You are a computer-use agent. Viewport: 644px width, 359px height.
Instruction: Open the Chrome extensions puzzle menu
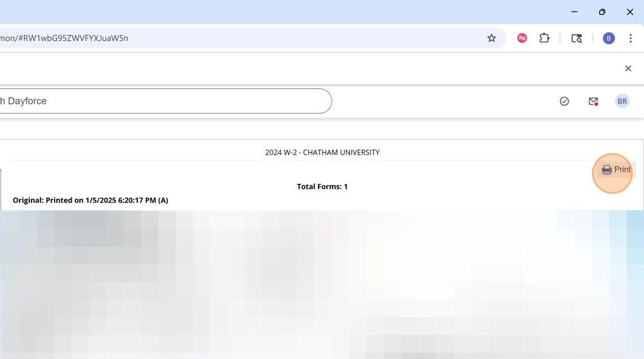[x=544, y=38]
